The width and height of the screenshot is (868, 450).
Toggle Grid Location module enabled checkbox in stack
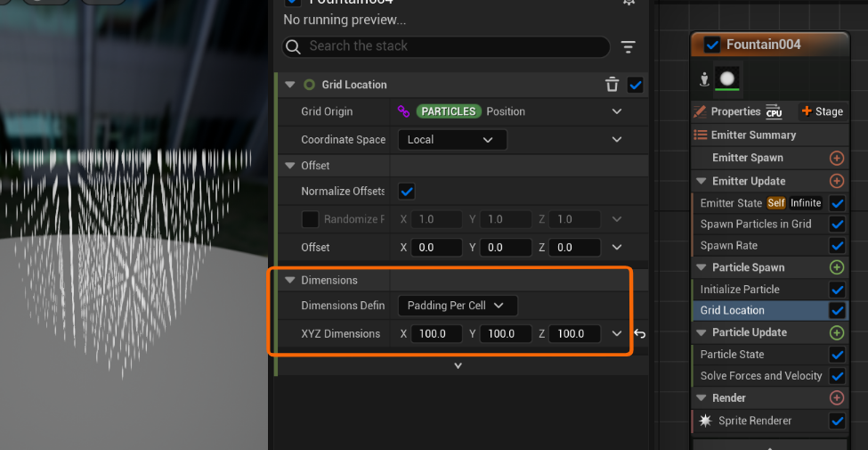(635, 85)
